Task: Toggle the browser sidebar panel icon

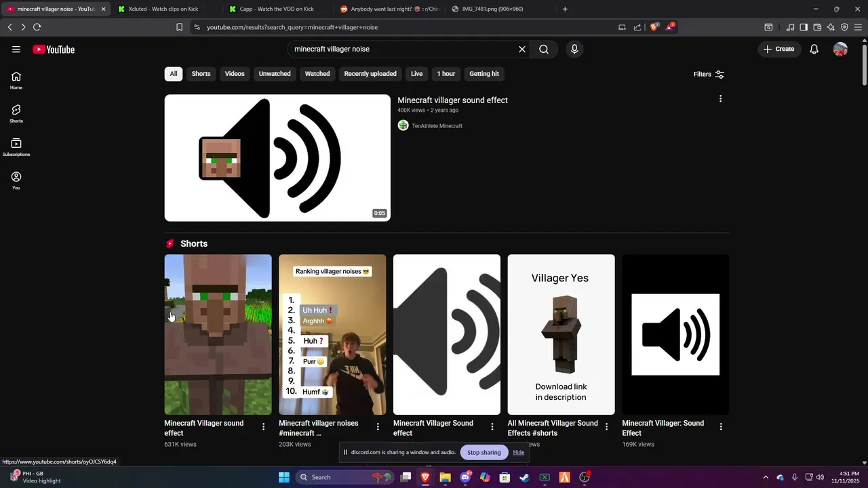Action: tap(804, 27)
